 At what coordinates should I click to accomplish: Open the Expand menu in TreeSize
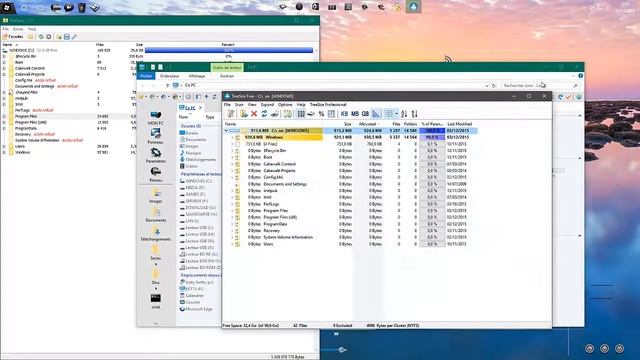267,104
